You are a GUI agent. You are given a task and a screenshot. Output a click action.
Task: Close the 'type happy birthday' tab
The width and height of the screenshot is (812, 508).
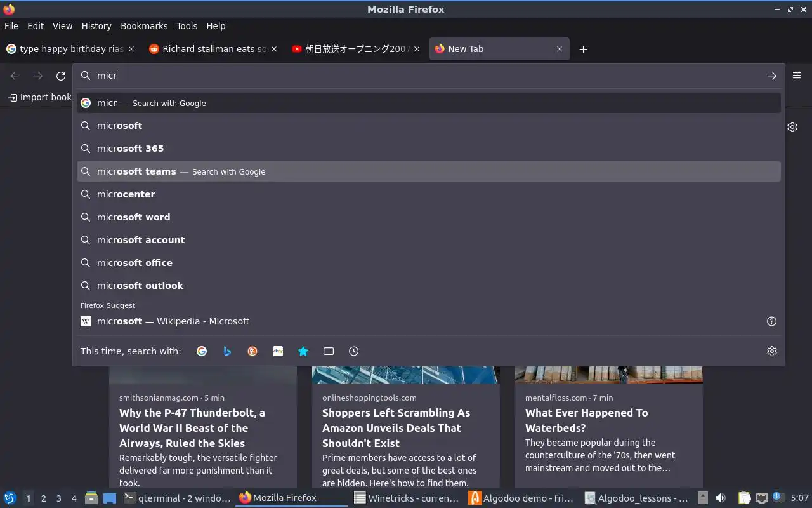click(x=131, y=49)
